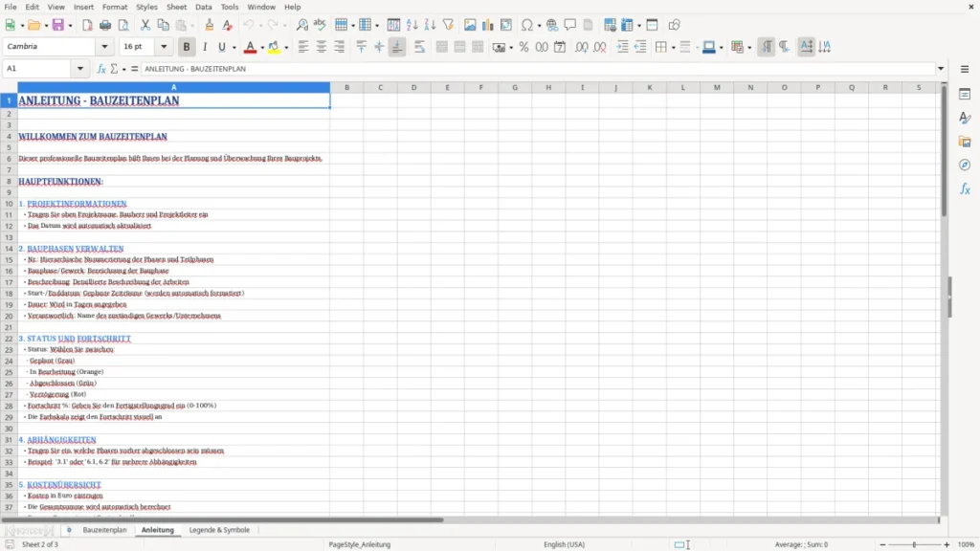Open the sidebar Styles panel
This screenshot has height=551, width=980.
coord(965,118)
